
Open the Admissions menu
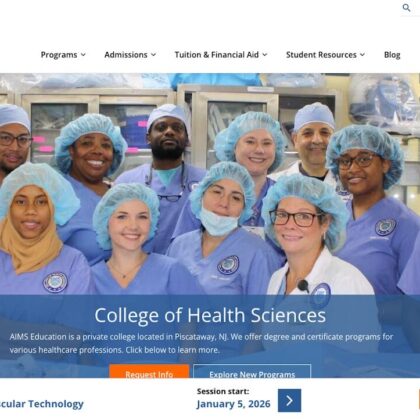coord(126,55)
